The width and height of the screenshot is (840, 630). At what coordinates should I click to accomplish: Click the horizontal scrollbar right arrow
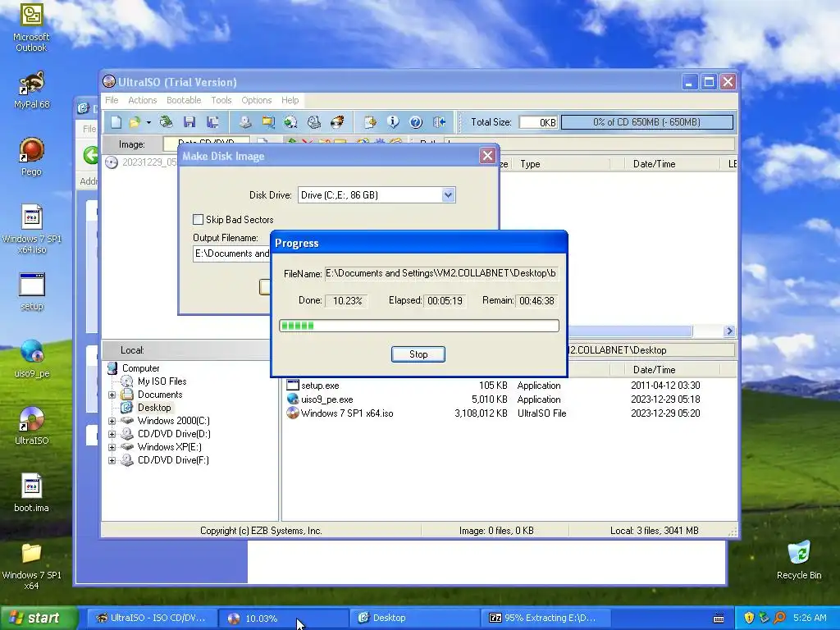tap(729, 331)
